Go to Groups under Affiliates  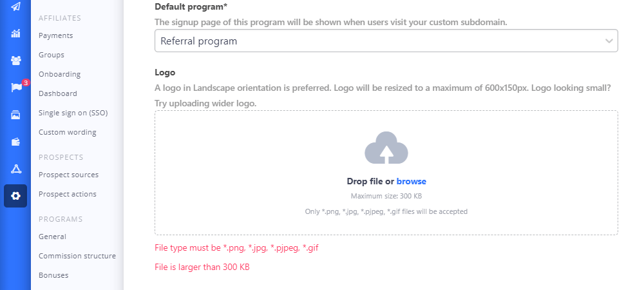pyautogui.click(x=52, y=55)
